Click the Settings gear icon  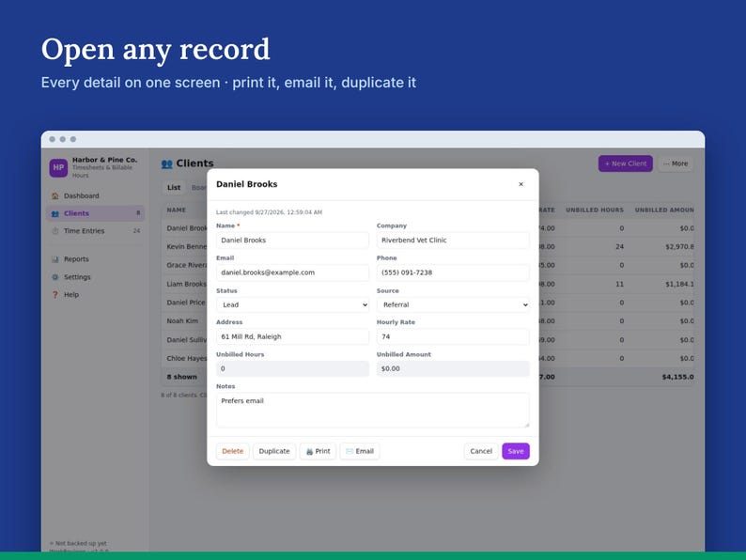click(x=55, y=277)
